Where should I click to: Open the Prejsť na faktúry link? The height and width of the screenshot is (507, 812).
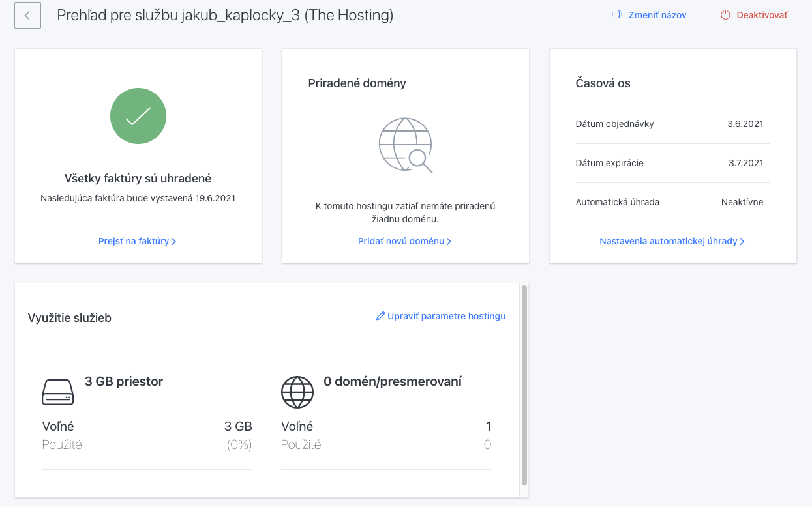pos(137,241)
